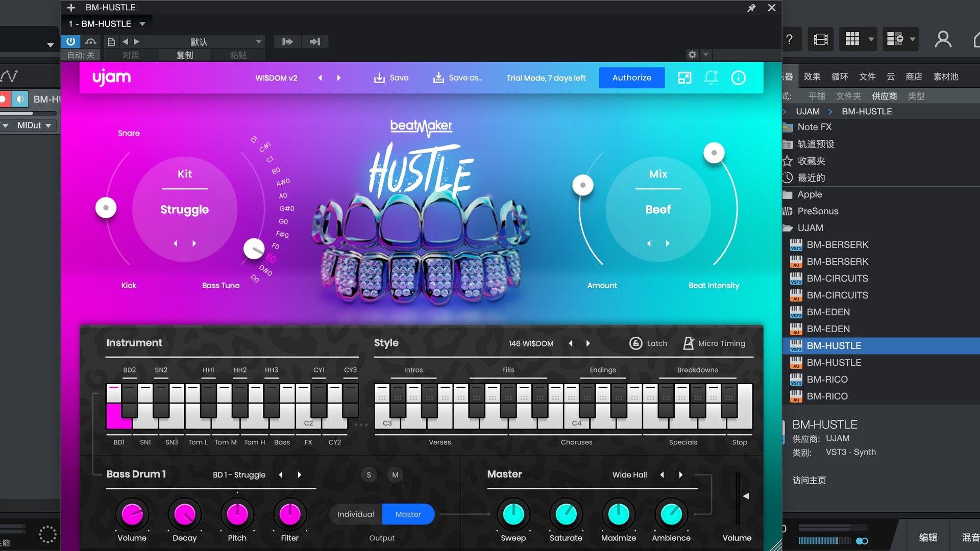This screenshot has height=551, width=980.
Task: Pin the BM-HUSTLE plugin window
Action: coord(751,8)
